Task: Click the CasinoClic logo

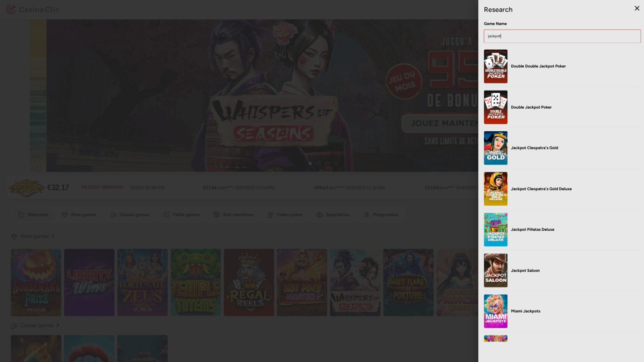Action: 32,9
